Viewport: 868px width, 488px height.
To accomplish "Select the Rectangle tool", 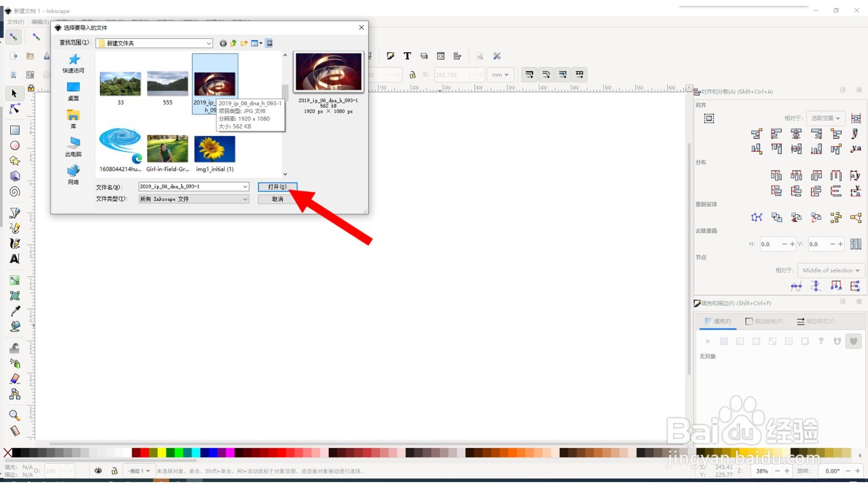I will tap(15, 130).
